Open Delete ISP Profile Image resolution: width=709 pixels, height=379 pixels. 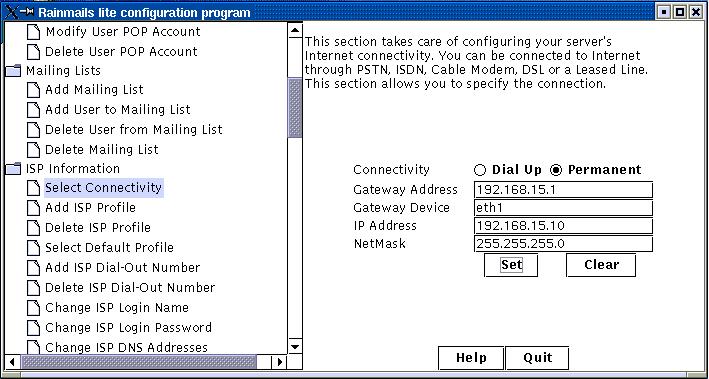point(98,227)
